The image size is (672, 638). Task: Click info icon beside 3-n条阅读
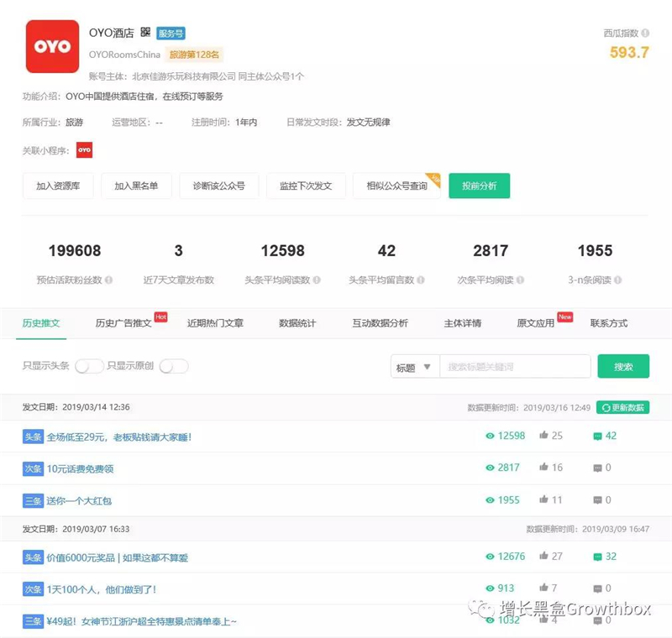[x=617, y=280]
